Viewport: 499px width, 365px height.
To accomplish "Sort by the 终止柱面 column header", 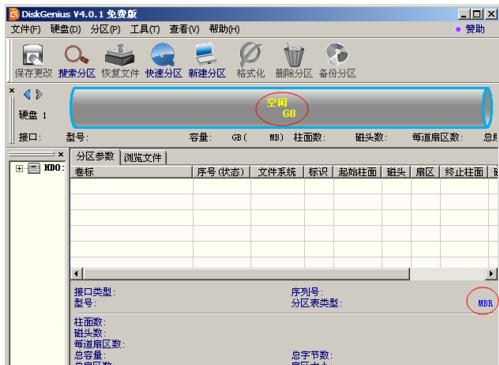I will coord(464,172).
